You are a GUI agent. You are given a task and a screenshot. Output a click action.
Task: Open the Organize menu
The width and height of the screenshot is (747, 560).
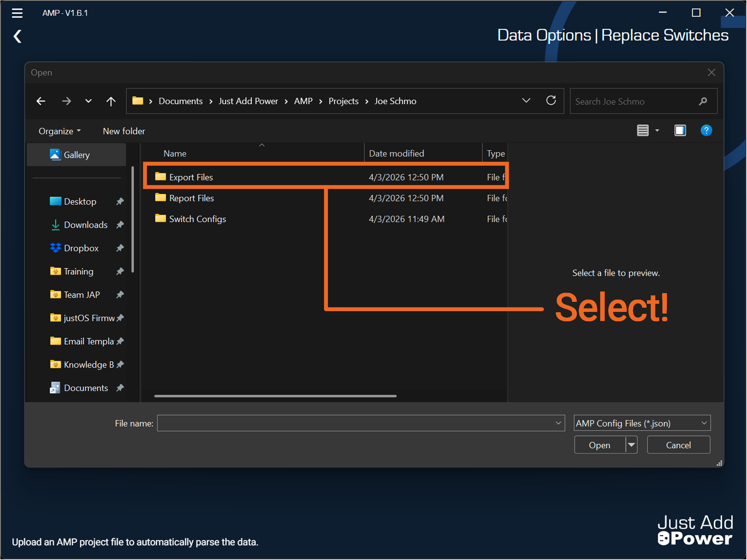click(59, 131)
